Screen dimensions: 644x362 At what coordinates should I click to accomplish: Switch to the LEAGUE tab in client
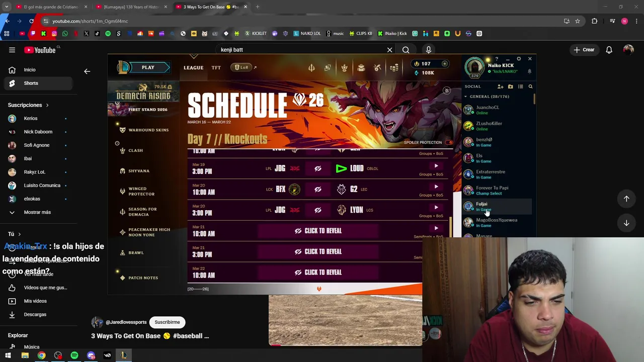coord(193,68)
